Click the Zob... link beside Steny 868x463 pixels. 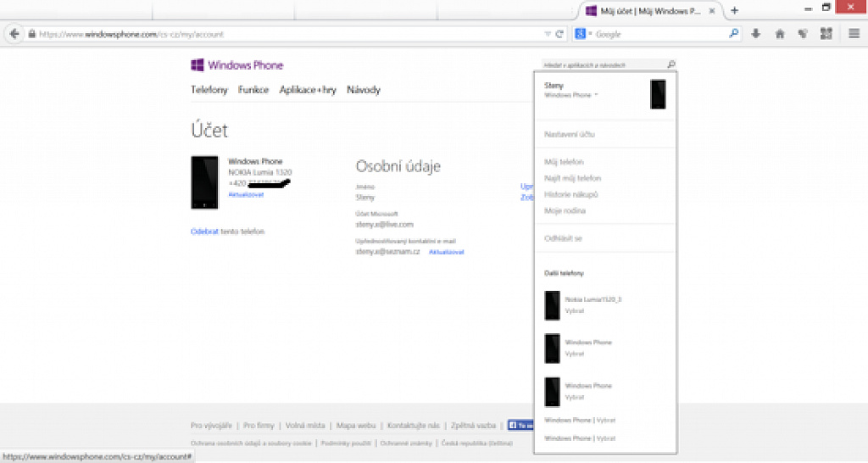pos(527,198)
